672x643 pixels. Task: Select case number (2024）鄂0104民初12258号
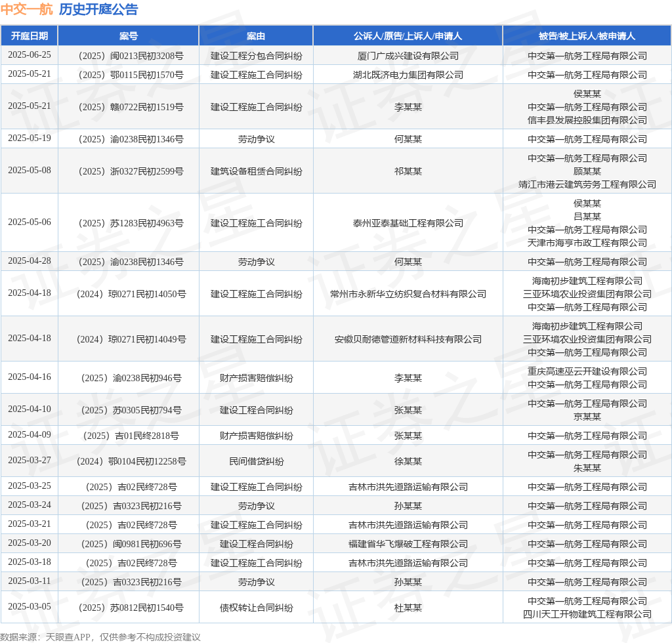(x=131, y=461)
